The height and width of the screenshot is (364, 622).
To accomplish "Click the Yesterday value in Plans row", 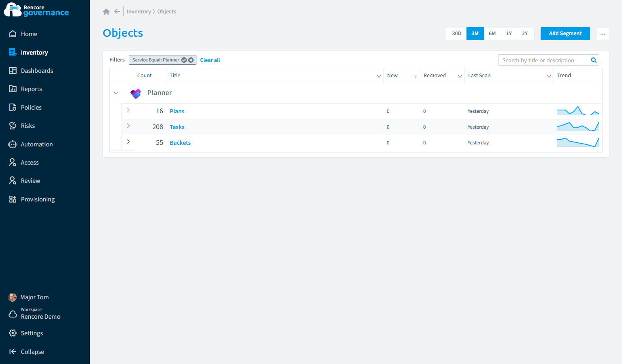I will [x=478, y=111].
